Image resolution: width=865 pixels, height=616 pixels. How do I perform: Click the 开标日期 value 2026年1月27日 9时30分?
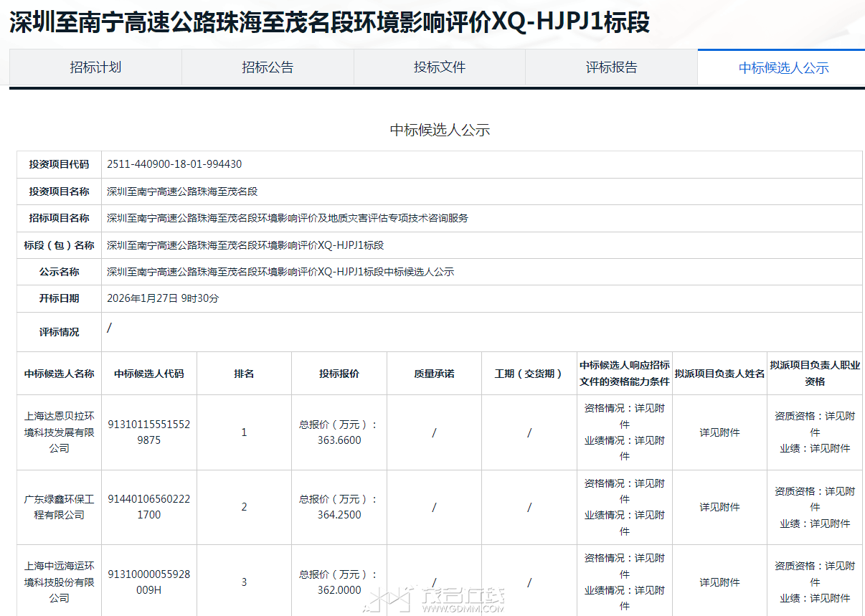[x=163, y=298]
